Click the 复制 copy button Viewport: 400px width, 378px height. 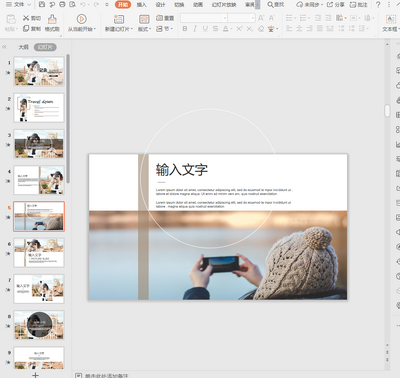click(32, 29)
